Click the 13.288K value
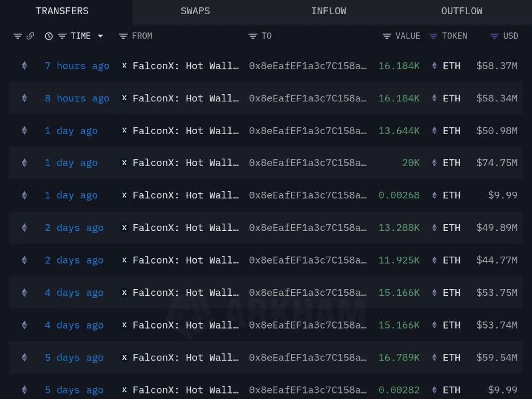532x399 pixels. (x=399, y=228)
